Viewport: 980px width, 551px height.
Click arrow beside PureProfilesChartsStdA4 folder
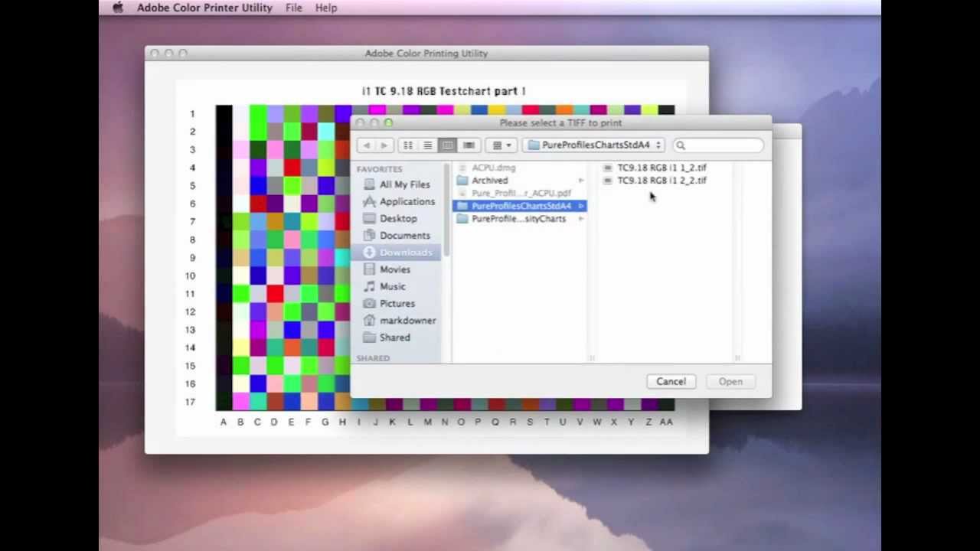pyautogui.click(x=582, y=206)
